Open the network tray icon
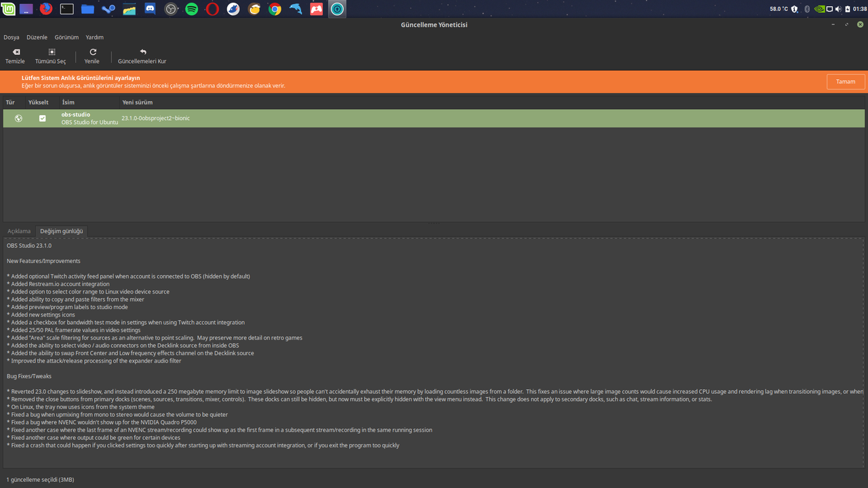868x488 pixels. pyautogui.click(x=829, y=9)
